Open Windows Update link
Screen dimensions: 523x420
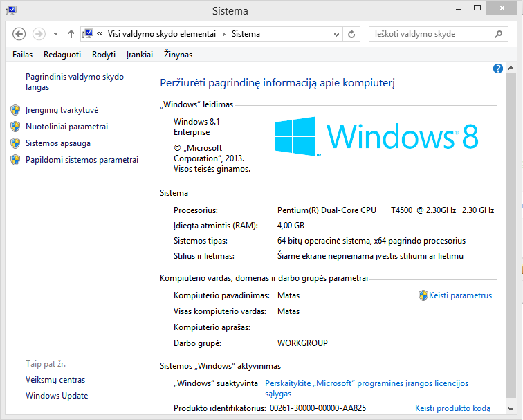pyautogui.click(x=57, y=396)
